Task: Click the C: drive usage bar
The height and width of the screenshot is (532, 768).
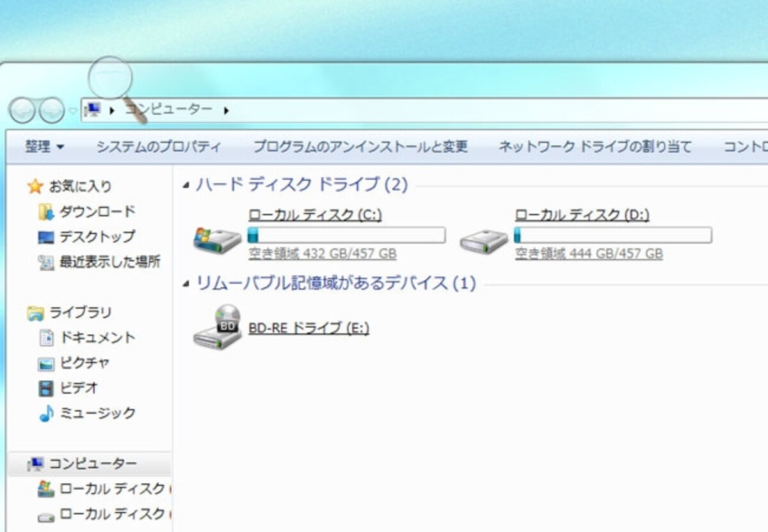Action: [346, 235]
